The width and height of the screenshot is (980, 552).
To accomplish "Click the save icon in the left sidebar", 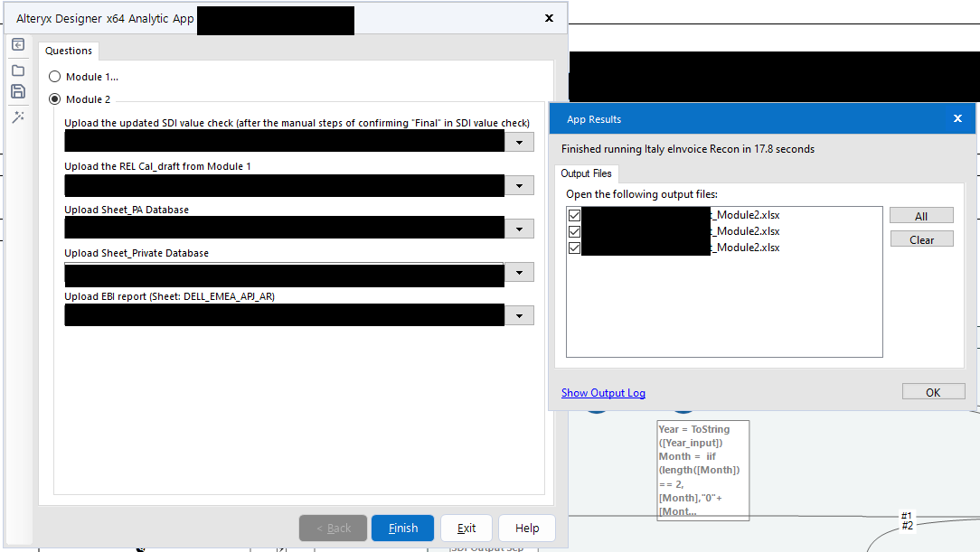I will (x=17, y=90).
